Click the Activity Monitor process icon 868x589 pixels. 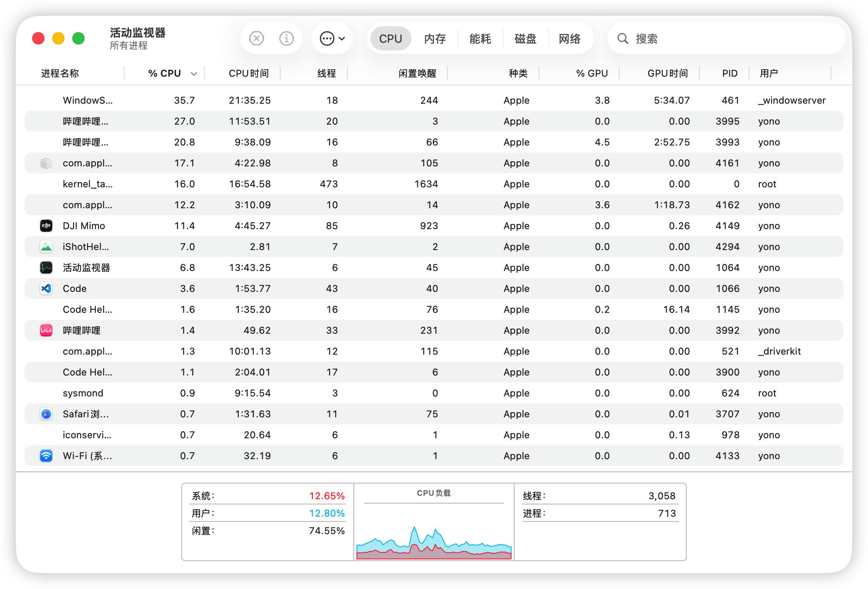click(46, 267)
